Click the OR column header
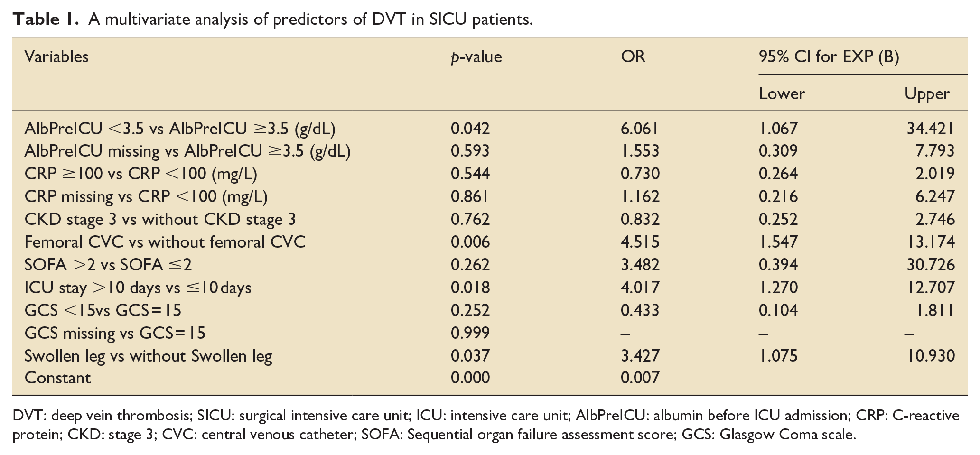This screenshot has height=455, width=980. click(x=633, y=57)
